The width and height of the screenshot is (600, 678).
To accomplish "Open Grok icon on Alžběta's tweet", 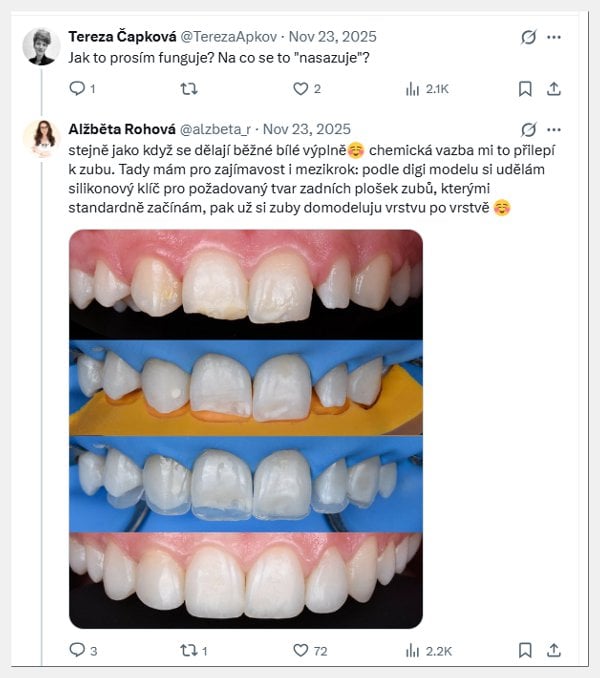I will pyautogui.click(x=529, y=129).
